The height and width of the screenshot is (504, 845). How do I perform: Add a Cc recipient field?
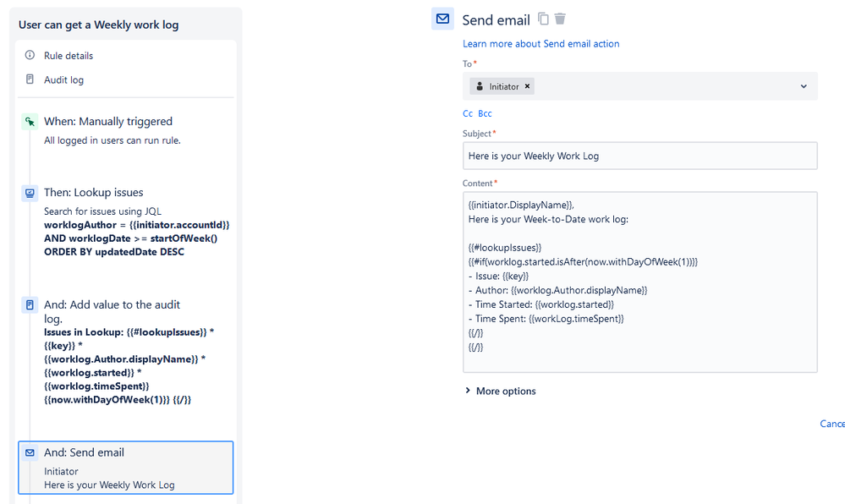468,112
